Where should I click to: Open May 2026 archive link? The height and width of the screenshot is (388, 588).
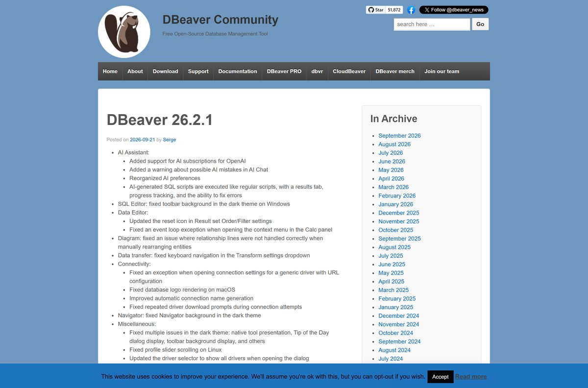tap(391, 170)
